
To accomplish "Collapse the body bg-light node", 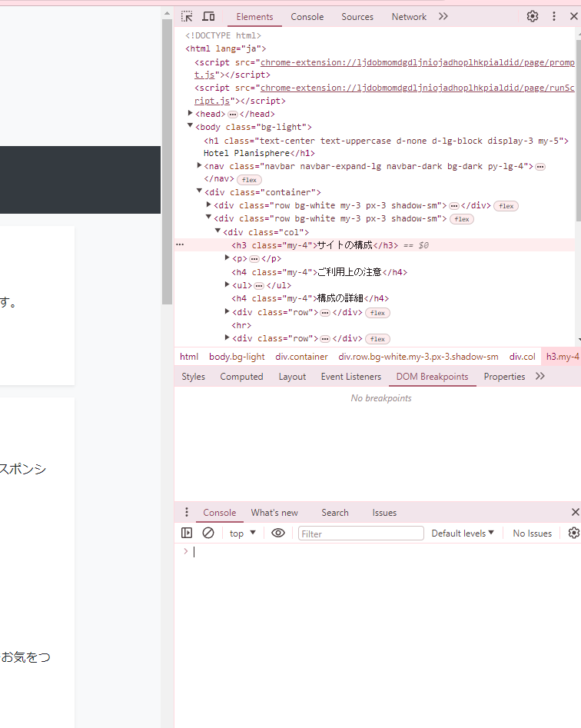I will pos(190,126).
